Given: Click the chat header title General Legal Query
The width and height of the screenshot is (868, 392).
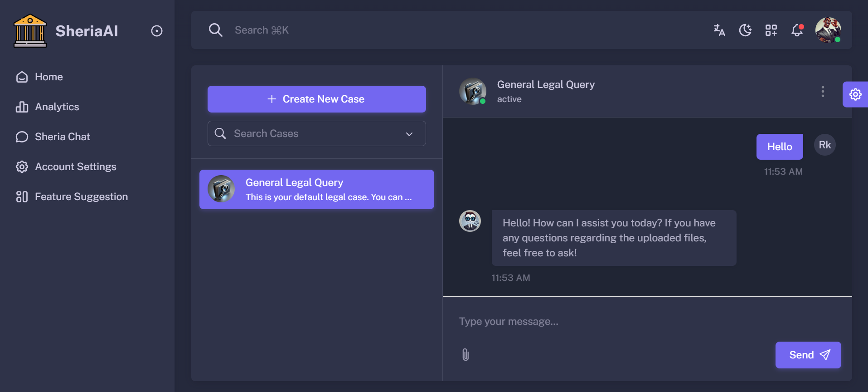Looking at the screenshot, I should pos(546,84).
